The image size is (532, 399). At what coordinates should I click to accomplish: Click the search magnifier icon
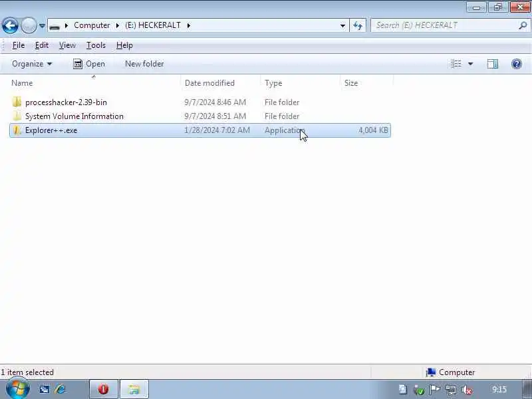pos(523,25)
